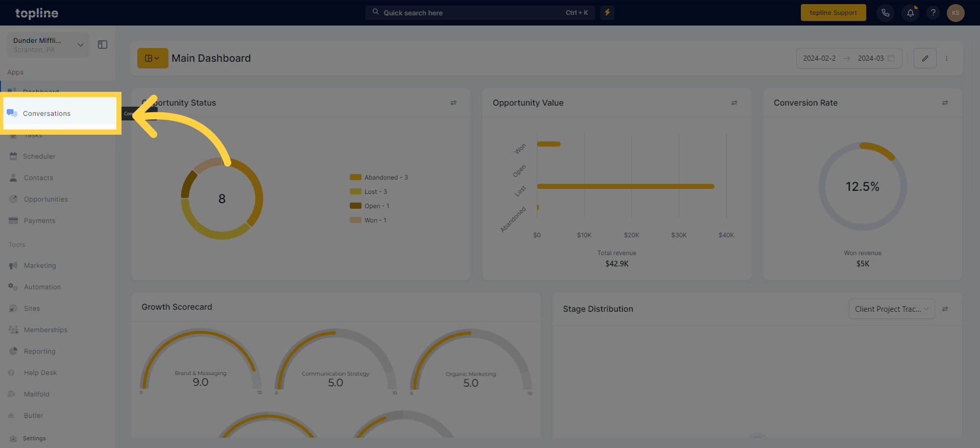The height and width of the screenshot is (448, 980).
Task: Click the Main Dashboard title
Action: tap(211, 58)
